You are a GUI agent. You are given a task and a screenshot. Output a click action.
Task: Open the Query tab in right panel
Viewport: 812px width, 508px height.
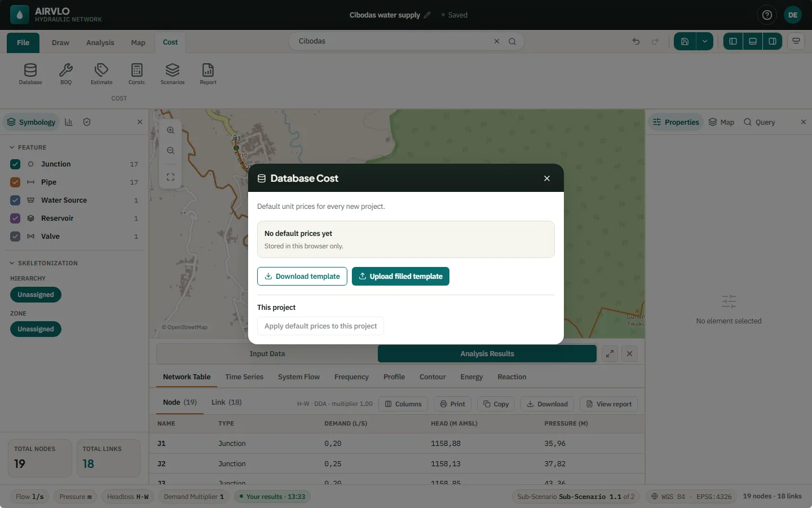pyautogui.click(x=759, y=122)
